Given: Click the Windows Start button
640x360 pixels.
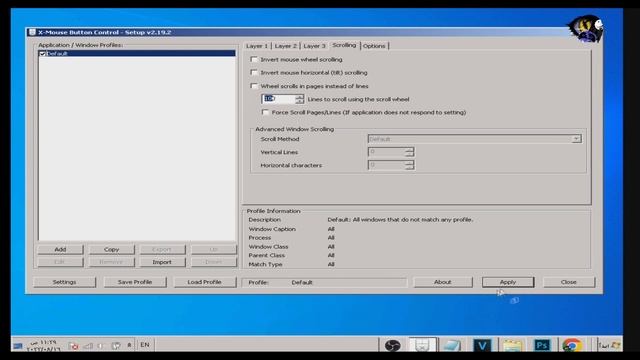Looking at the screenshot, I should (x=609, y=345).
